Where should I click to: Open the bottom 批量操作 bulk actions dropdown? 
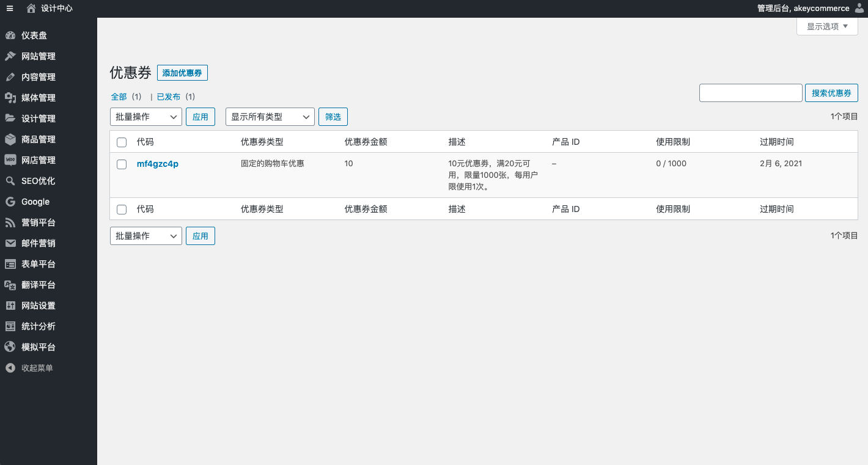pos(146,236)
